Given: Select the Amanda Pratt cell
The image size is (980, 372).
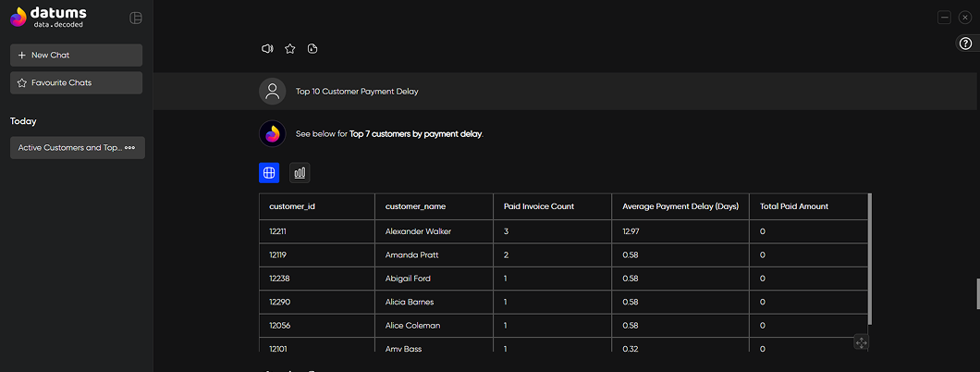Looking at the screenshot, I should 435,255.
